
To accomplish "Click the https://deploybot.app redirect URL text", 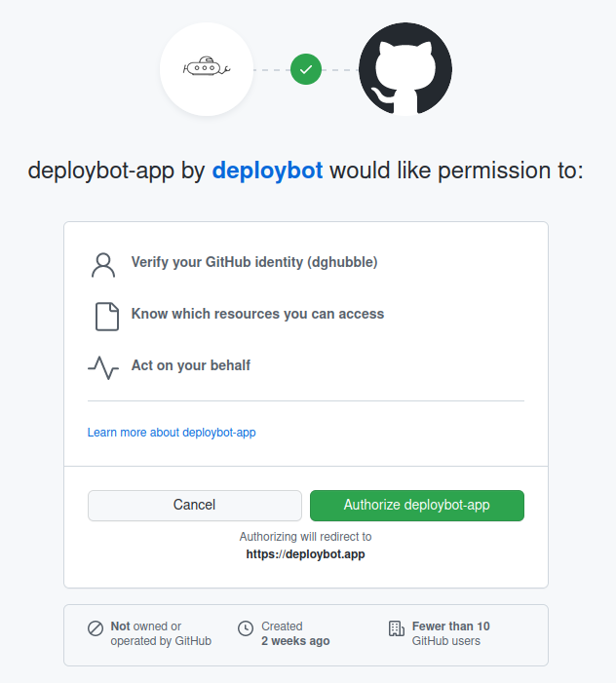I will (x=305, y=554).
